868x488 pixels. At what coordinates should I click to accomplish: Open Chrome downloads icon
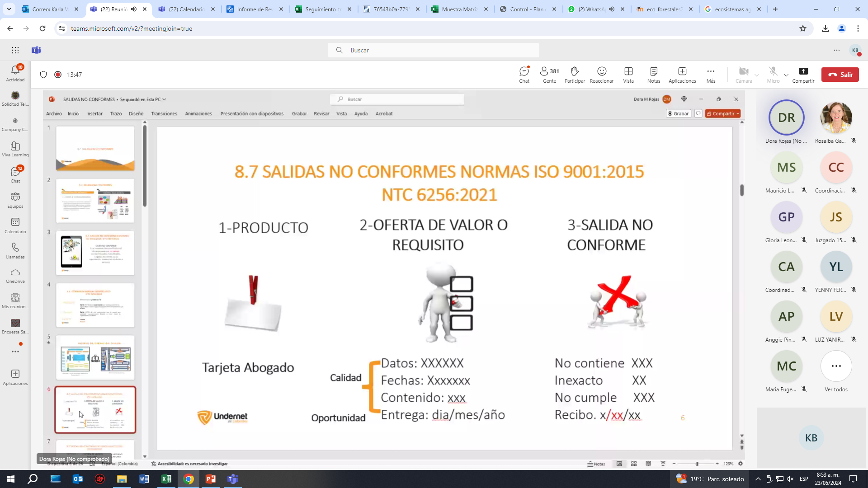(x=826, y=28)
